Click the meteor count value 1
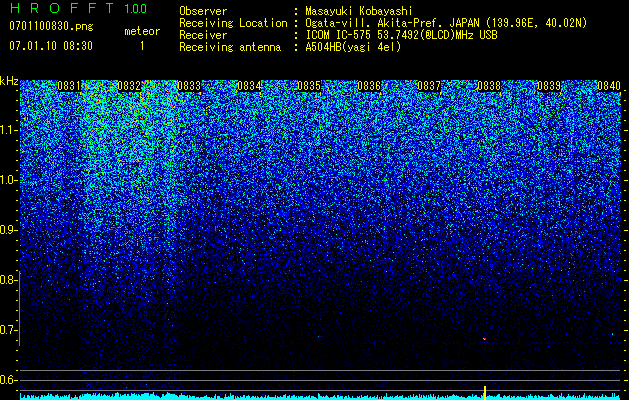The height and width of the screenshot is (400, 629). pyautogui.click(x=142, y=46)
